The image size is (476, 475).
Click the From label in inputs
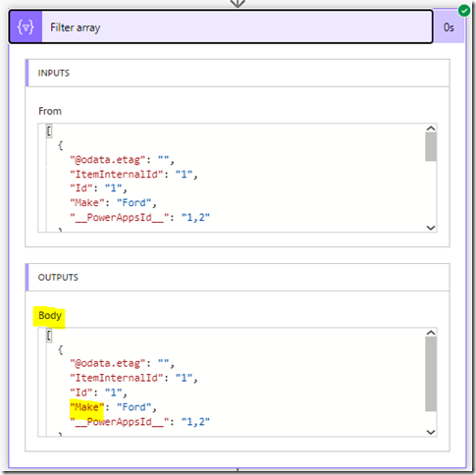[x=50, y=111]
